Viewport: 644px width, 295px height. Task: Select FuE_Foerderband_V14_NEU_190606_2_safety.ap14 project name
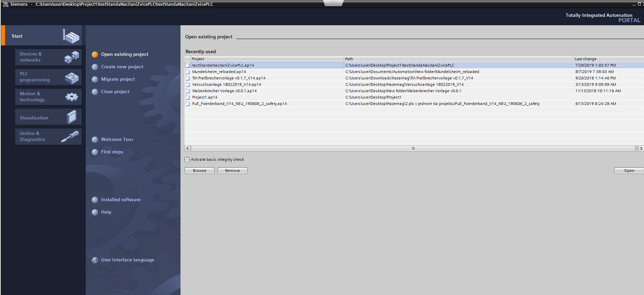click(x=240, y=104)
